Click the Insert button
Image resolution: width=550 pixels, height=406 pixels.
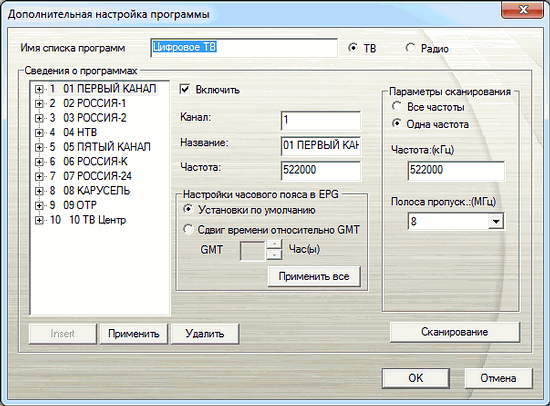click(x=62, y=333)
